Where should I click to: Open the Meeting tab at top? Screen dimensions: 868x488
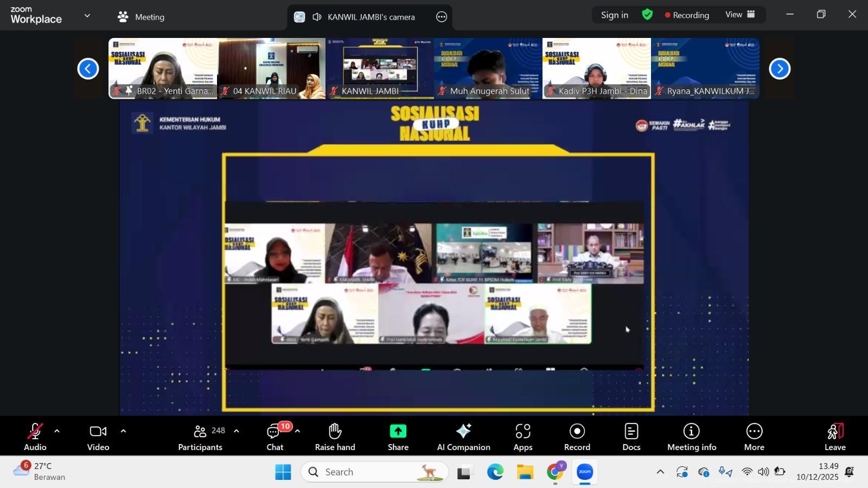pyautogui.click(x=141, y=17)
